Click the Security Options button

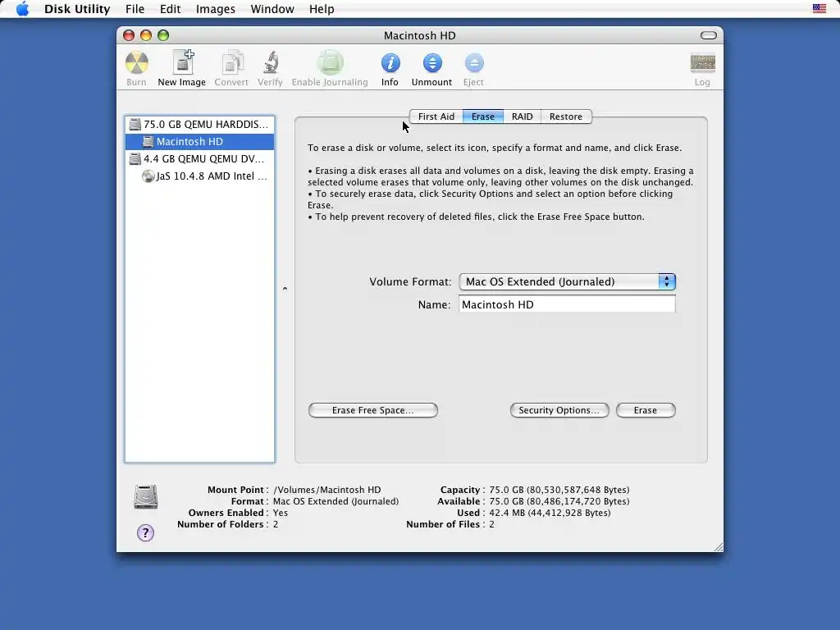pos(559,410)
